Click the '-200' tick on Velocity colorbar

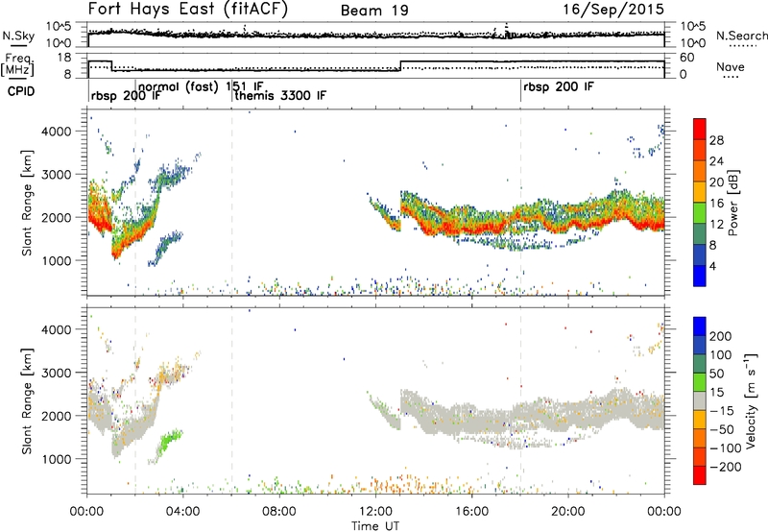tap(726, 467)
